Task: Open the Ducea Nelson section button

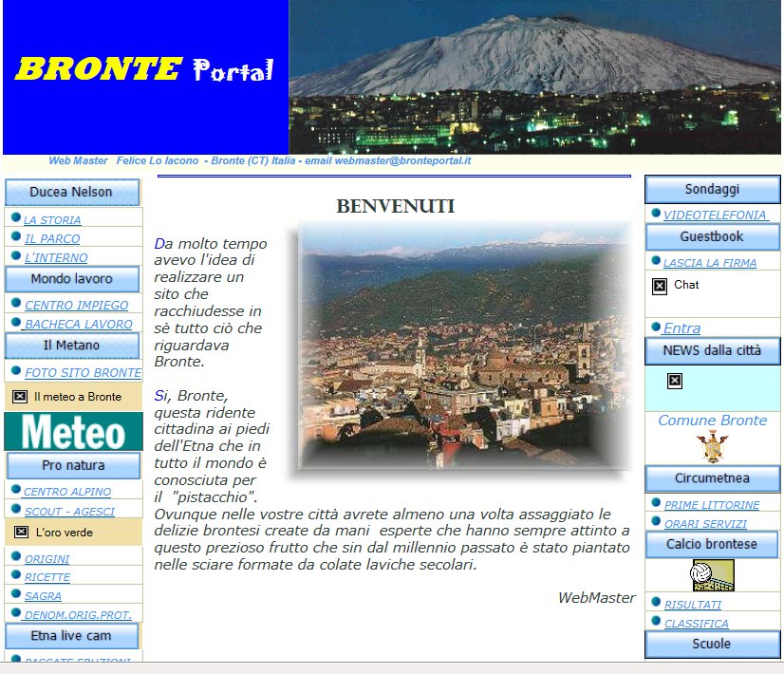Action: (72, 192)
